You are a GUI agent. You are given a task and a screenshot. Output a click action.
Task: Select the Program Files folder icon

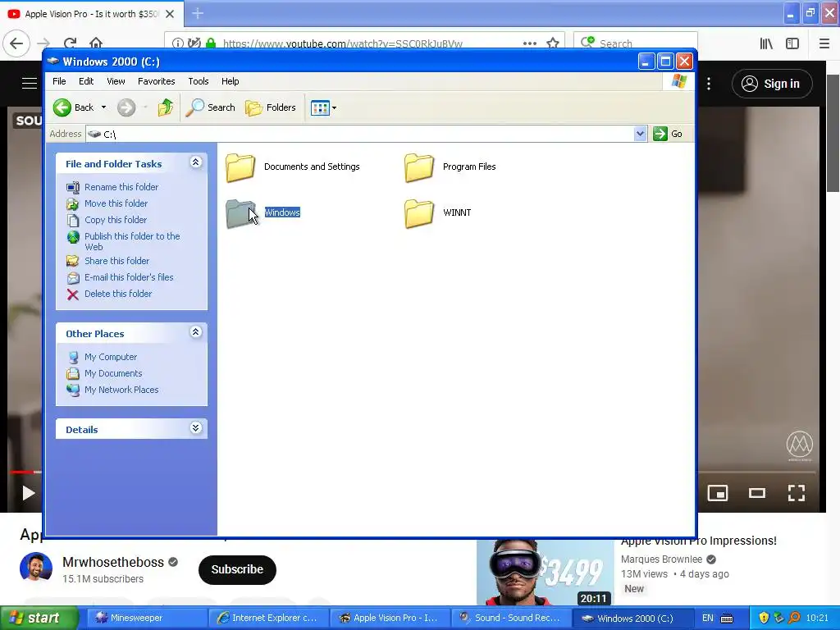[419, 167]
